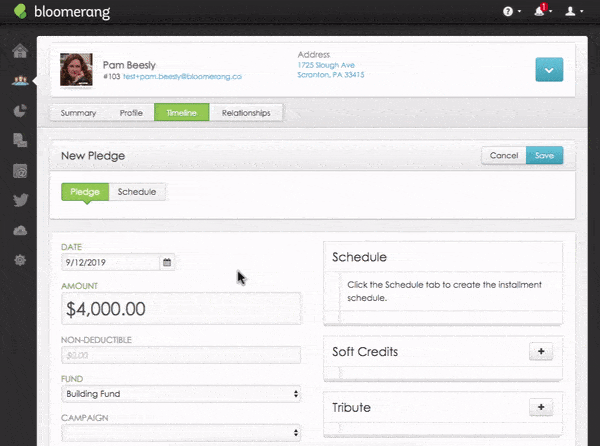Switch to the Relationships tab
Screen dimensions: 600x446
pyautogui.click(x=246, y=113)
